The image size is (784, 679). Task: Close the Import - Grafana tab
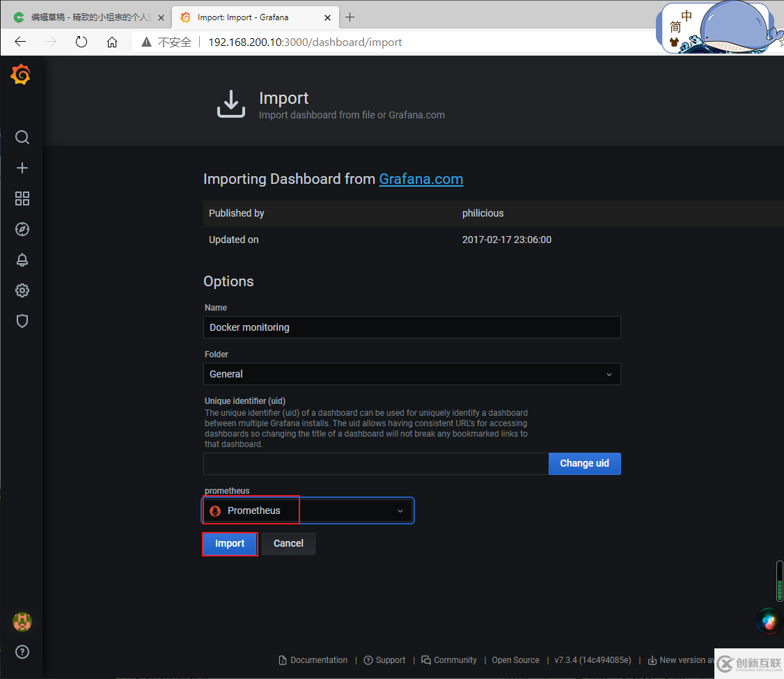[327, 17]
